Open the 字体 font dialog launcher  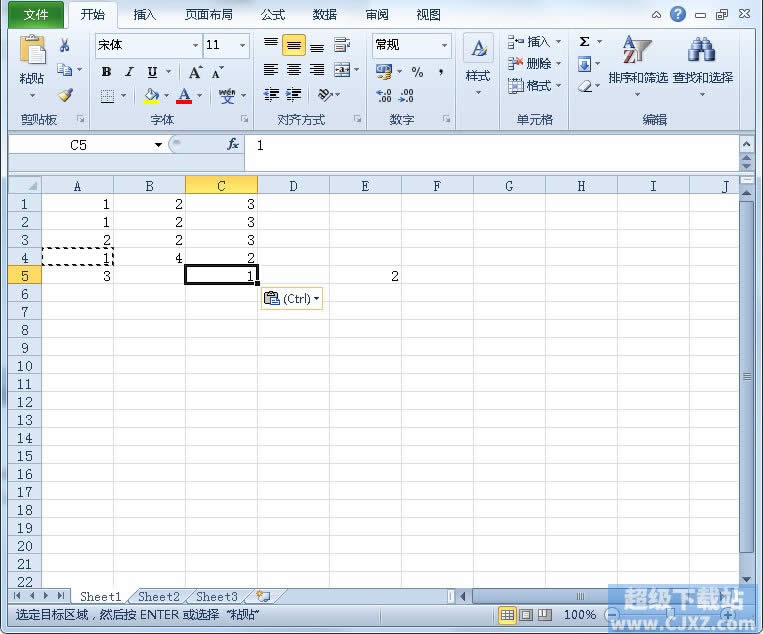244,119
